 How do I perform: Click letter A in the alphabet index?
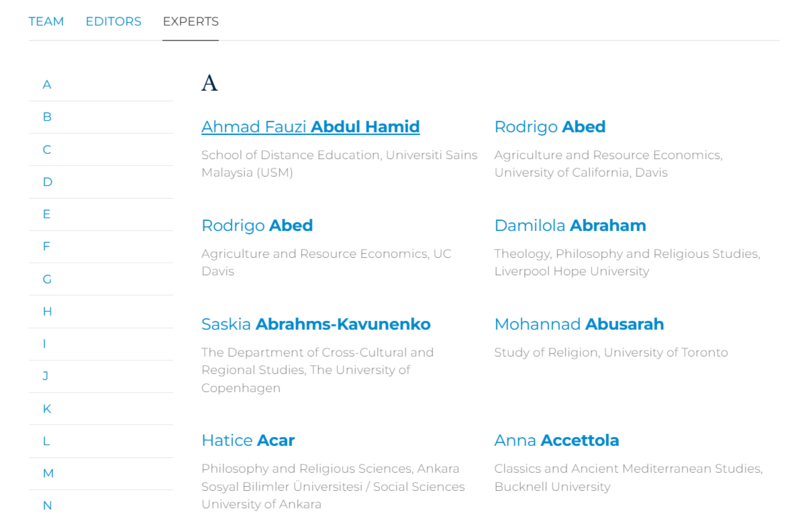tap(47, 85)
